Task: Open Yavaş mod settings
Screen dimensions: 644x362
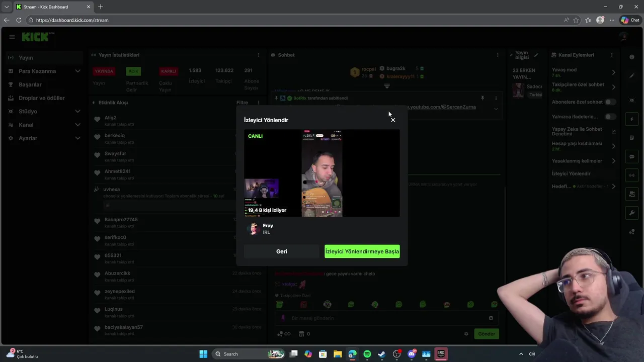Action: tap(584, 72)
